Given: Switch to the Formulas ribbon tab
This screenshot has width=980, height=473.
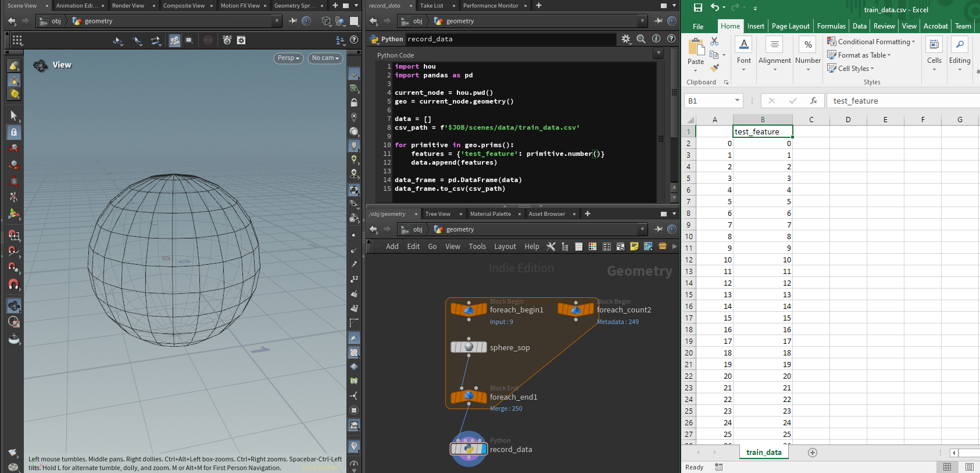Looking at the screenshot, I should coord(831,26).
